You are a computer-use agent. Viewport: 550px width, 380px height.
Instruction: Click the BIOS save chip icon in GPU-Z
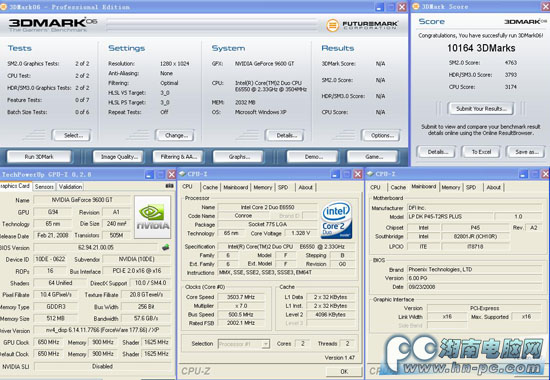coord(166,247)
